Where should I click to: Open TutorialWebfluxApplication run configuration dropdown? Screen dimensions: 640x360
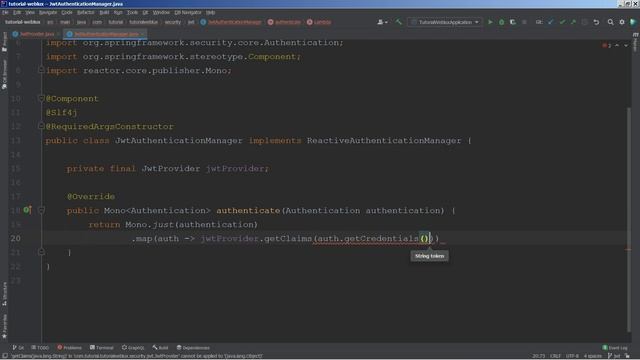click(x=445, y=22)
